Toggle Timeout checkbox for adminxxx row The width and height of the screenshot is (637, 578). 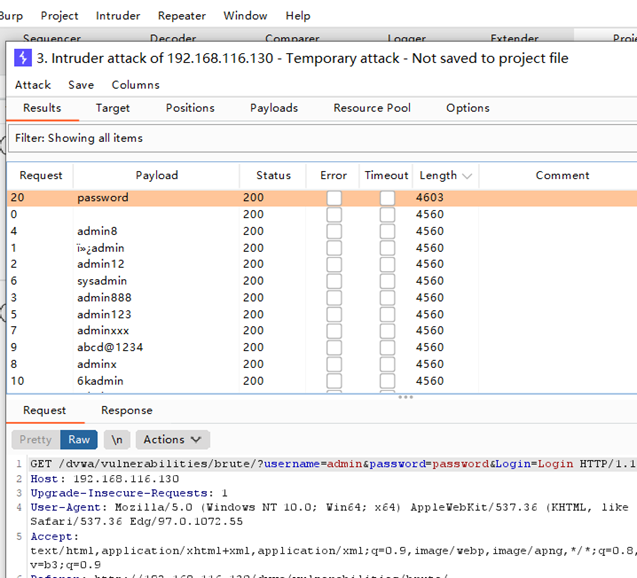pos(387,331)
